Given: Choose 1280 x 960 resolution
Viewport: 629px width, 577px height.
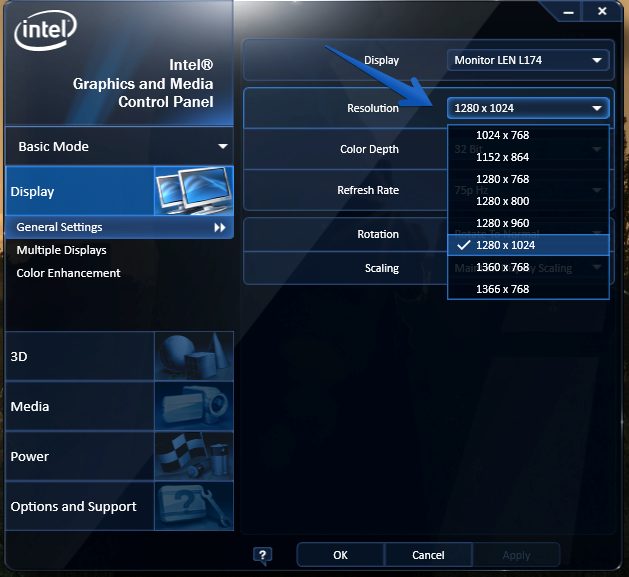Looking at the screenshot, I should 528,223.
